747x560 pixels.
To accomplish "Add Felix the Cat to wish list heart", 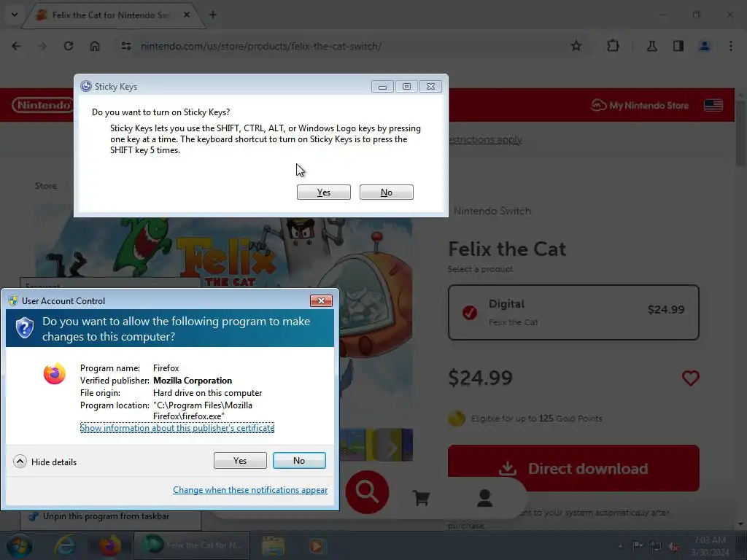I will pos(690,378).
